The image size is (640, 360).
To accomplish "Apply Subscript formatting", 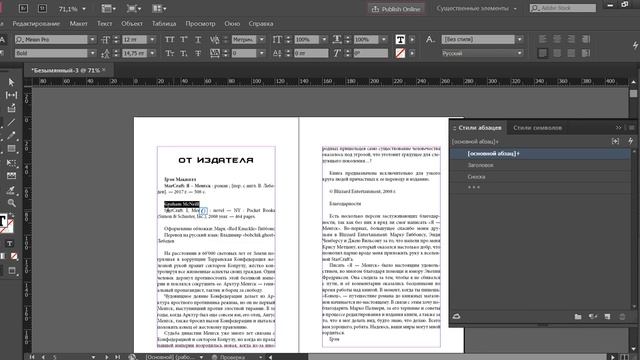I will (x=184, y=53).
